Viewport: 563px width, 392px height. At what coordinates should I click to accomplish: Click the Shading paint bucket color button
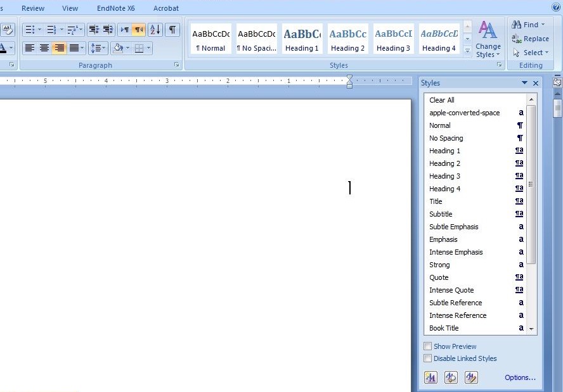[118, 48]
